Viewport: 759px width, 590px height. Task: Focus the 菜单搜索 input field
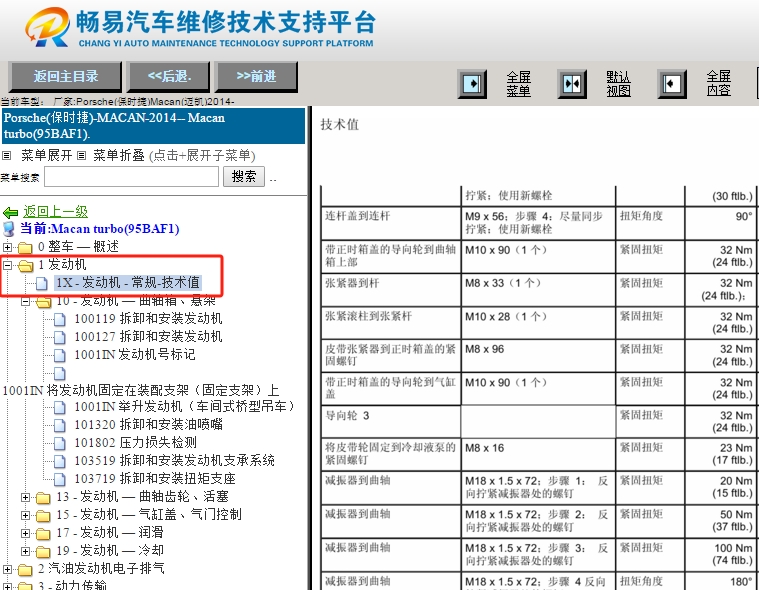[131, 177]
